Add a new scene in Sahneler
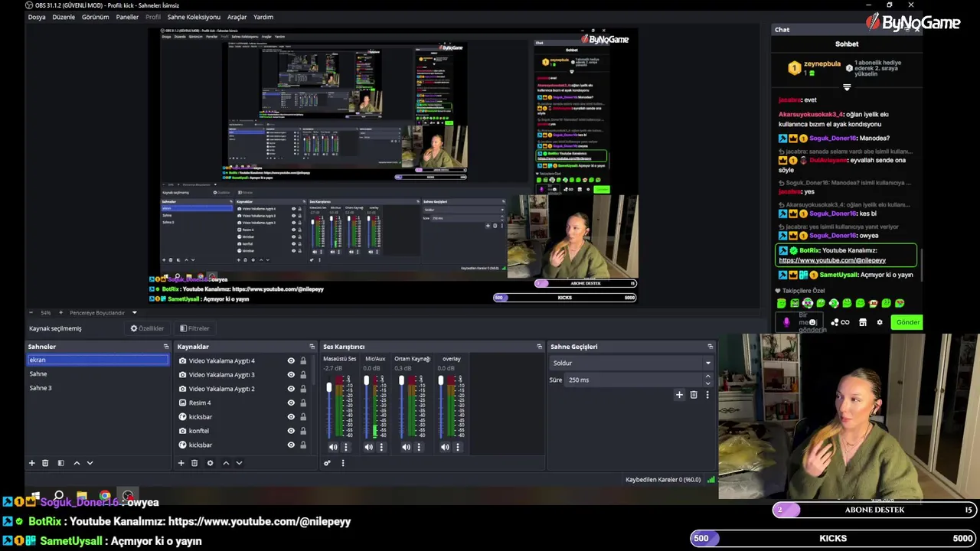This screenshot has width=980, height=551. 32,463
